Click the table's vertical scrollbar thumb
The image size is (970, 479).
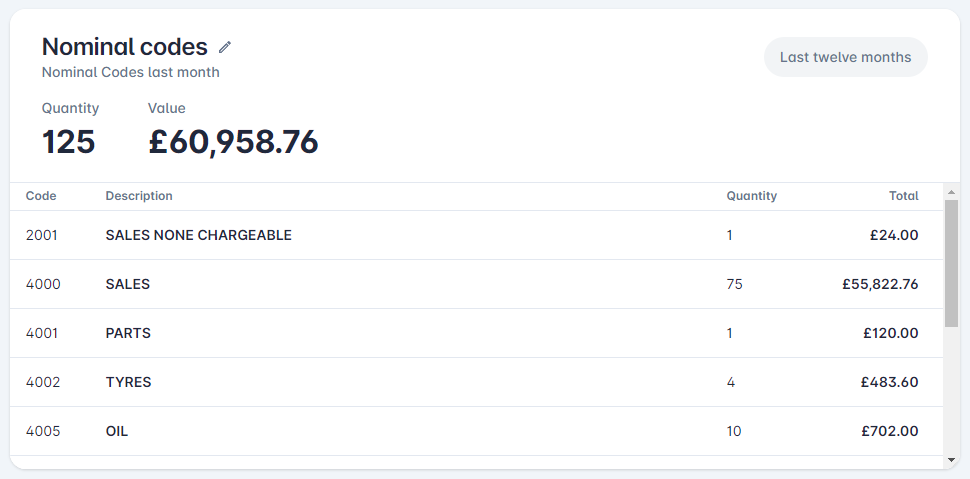pos(951,263)
